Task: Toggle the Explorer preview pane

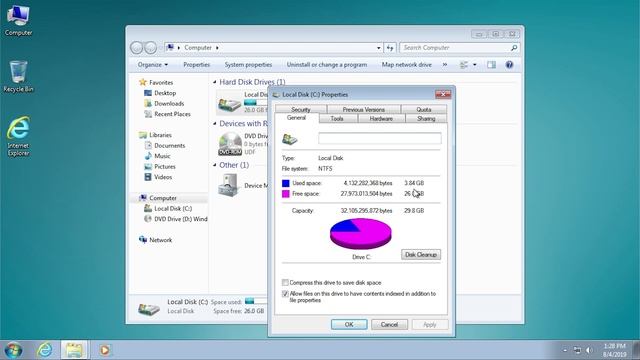Action: (x=491, y=64)
